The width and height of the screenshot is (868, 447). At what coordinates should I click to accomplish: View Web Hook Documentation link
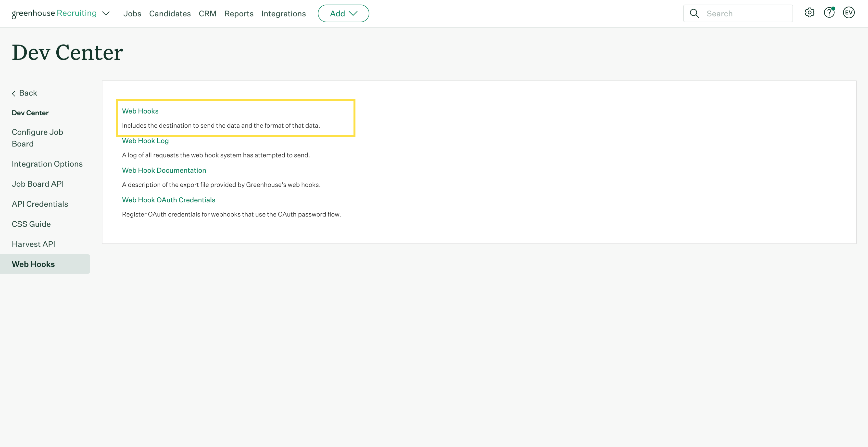164,170
